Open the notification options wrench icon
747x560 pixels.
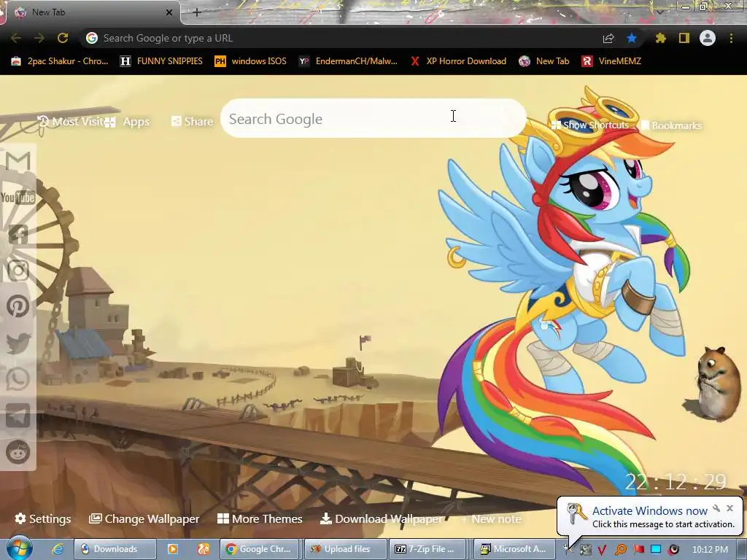716,508
